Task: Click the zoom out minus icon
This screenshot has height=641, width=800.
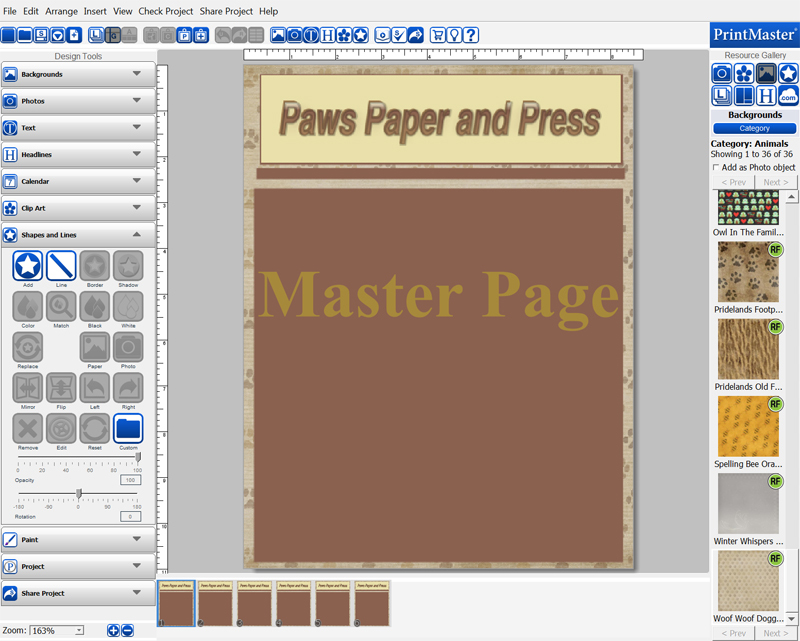Action: tap(128, 630)
